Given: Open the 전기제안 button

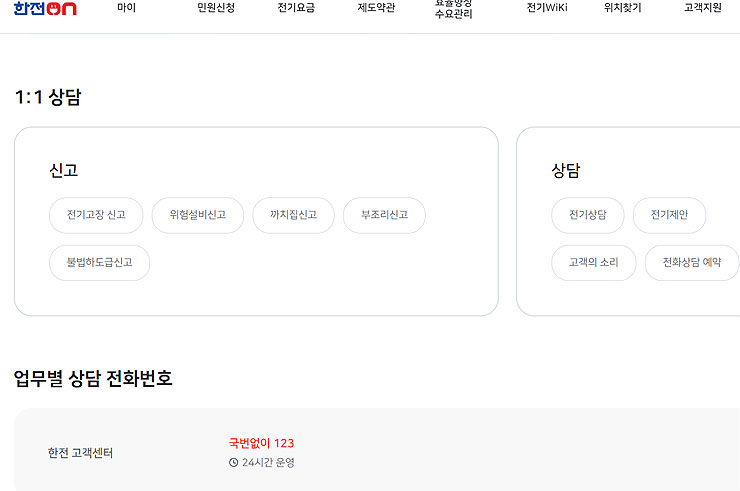Looking at the screenshot, I should pyautogui.click(x=669, y=215).
